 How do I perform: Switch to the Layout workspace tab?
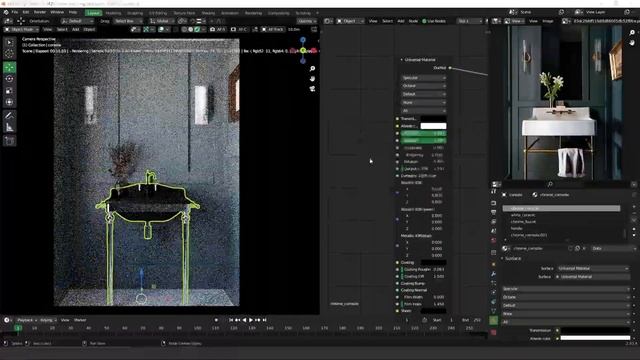tap(93, 13)
